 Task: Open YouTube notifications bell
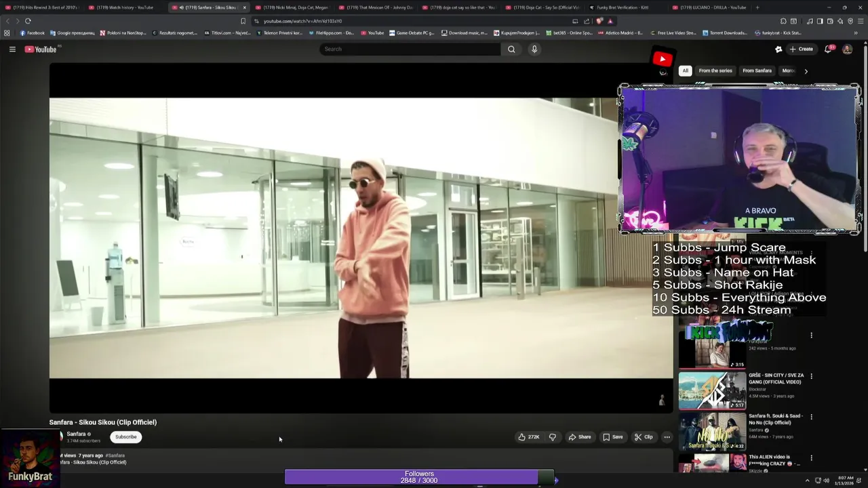coord(828,49)
